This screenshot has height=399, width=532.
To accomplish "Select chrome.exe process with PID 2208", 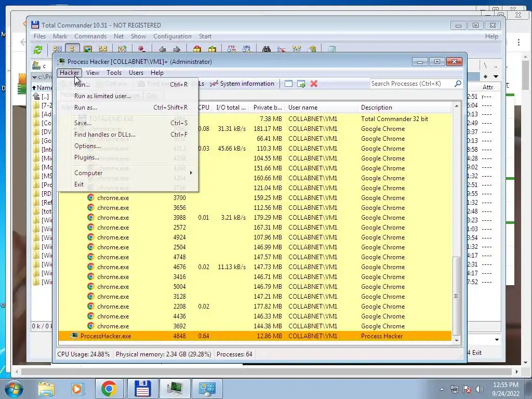I will (255, 307).
